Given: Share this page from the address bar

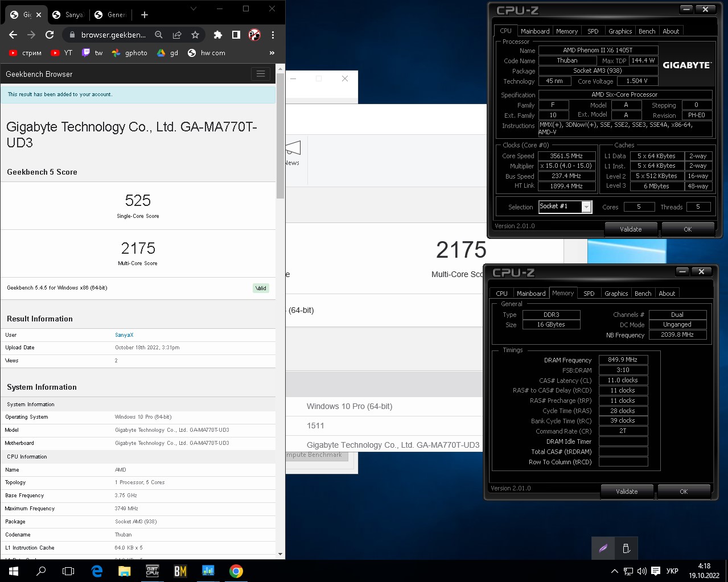Looking at the screenshot, I should pyautogui.click(x=177, y=35).
